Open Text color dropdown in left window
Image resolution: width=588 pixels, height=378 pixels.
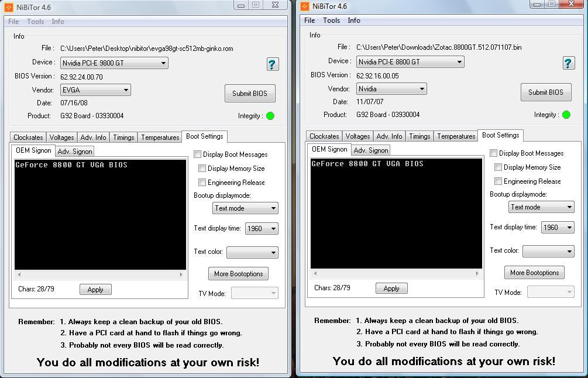pos(252,252)
